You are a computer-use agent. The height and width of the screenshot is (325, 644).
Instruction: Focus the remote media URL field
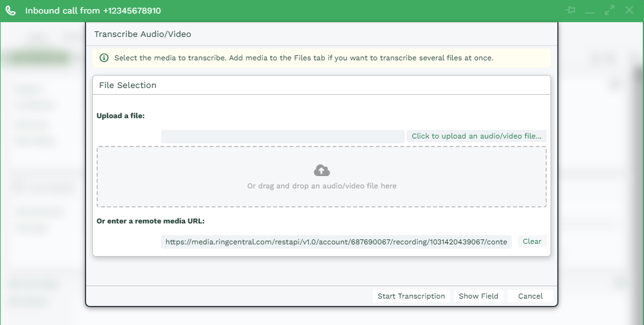pyautogui.click(x=336, y=242)
